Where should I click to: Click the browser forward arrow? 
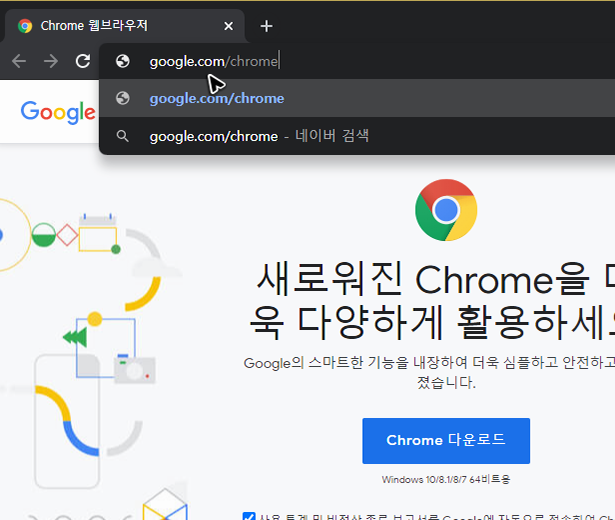pyautogui.click(x=51, y=61)
